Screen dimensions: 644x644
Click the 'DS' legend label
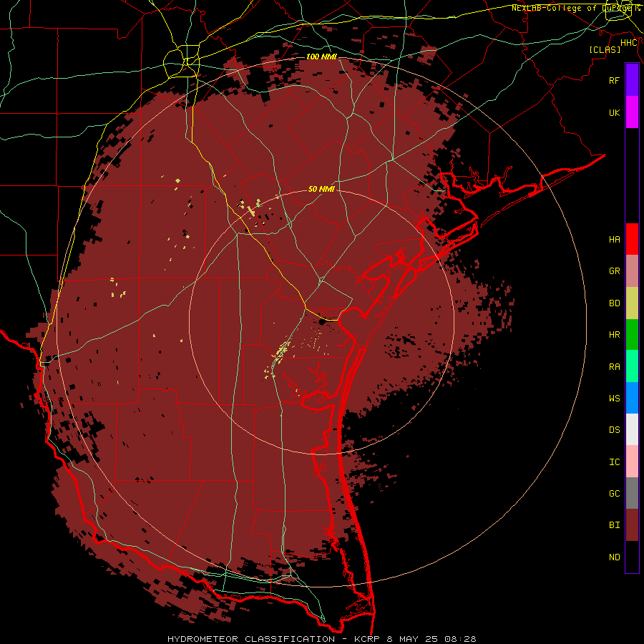(615, 430)
